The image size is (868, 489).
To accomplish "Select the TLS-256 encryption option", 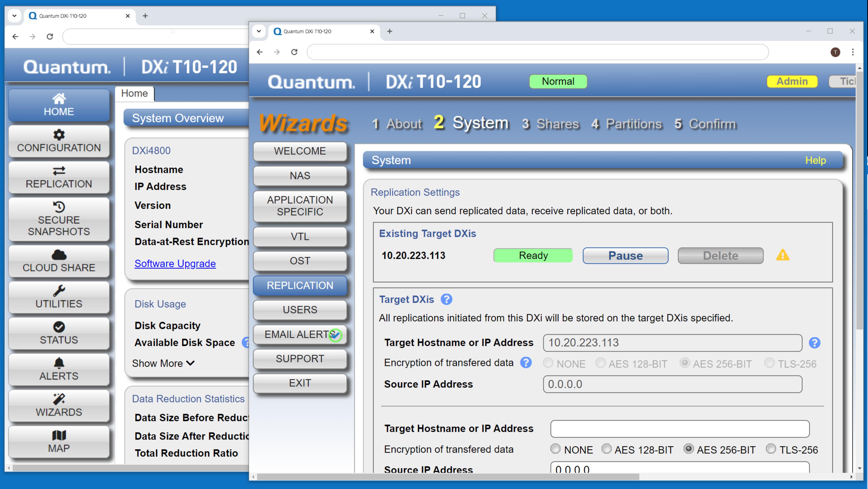I will point(771,449).
